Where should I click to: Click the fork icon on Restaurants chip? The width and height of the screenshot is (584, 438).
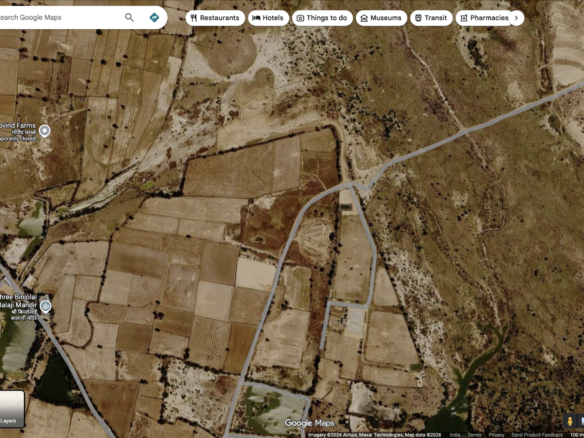click(194, 18)
